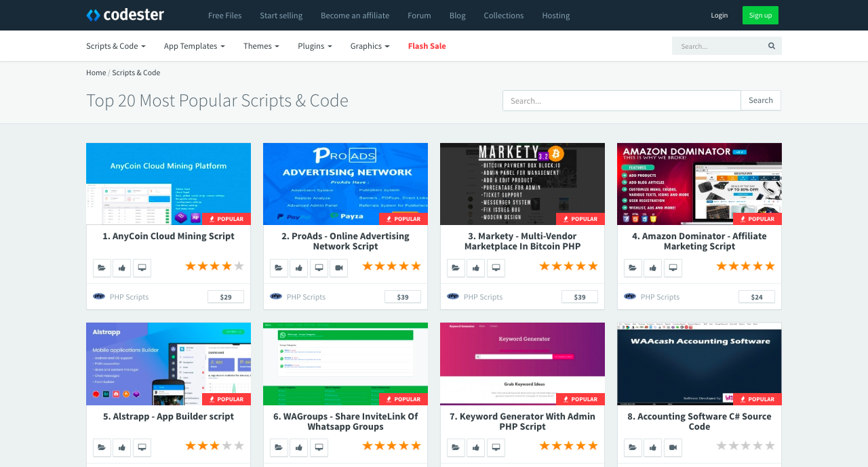Open the Flash Sale menu item

point(427,46)
